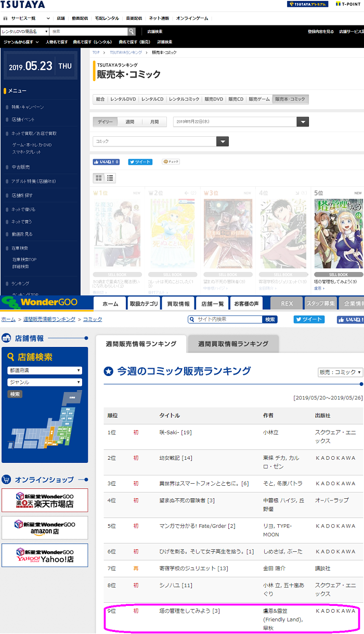Open the T-POINT logo link

tap(347, 4)
